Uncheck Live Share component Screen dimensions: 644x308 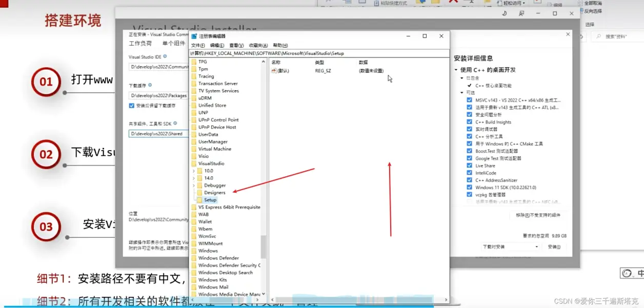tap(469, 166)
